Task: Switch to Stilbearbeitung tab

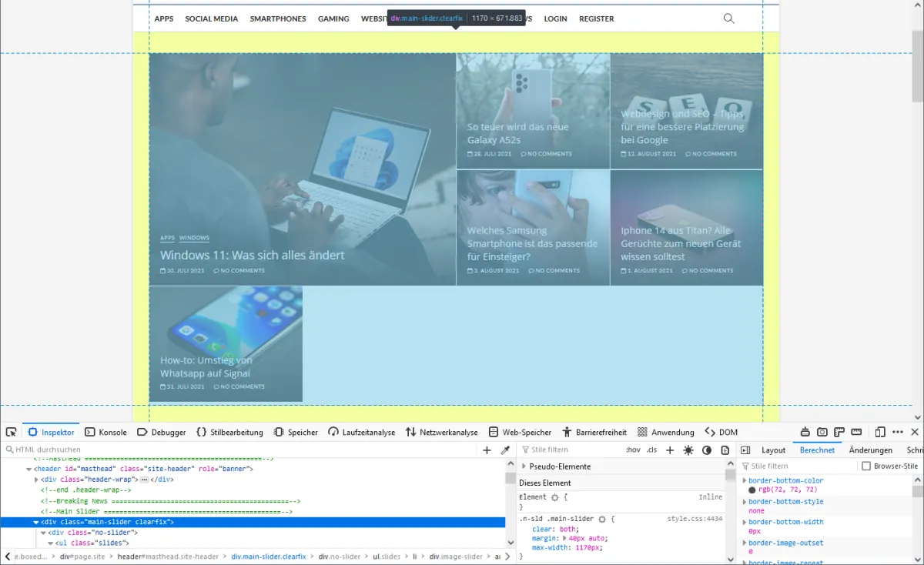Action: tap(229, 433)
